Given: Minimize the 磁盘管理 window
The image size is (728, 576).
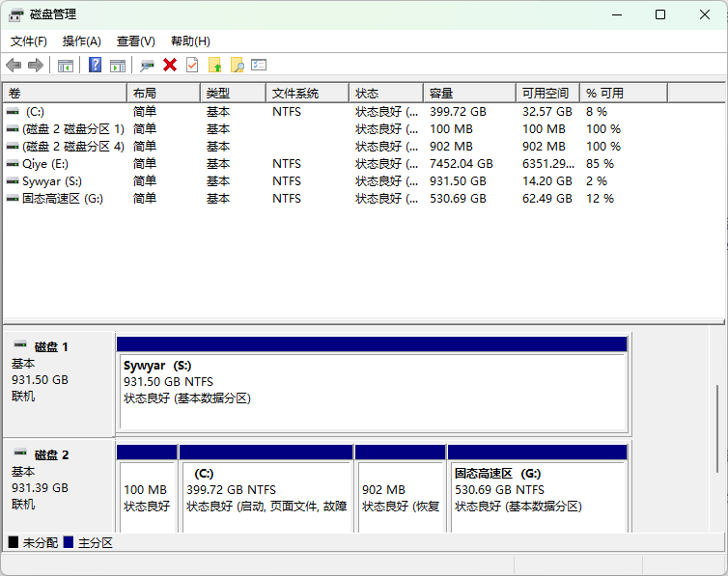Looking at the screenshot, I should [x=617, y=14].
